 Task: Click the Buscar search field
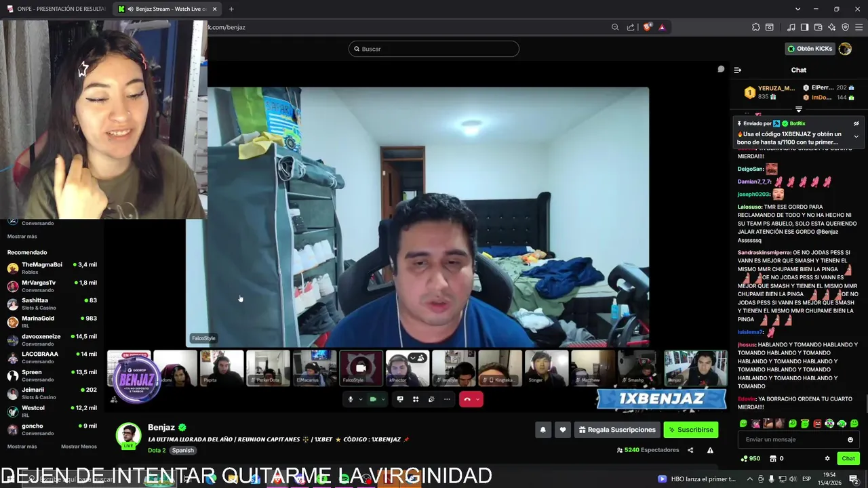[x=434, y=49]
